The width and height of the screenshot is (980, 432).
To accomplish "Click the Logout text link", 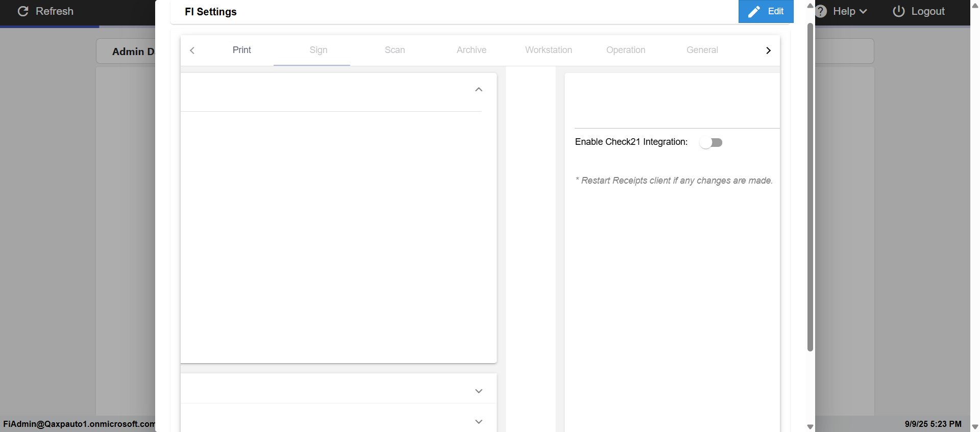I will [x=928, y=11].
